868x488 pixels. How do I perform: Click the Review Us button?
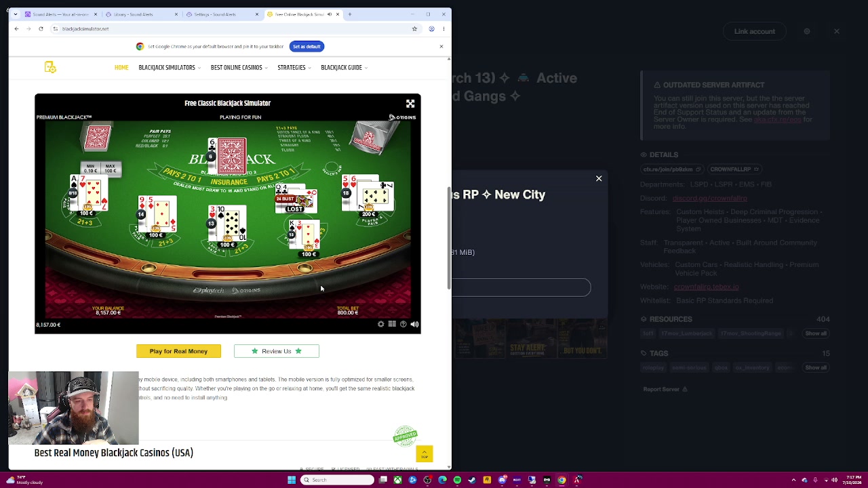[x=277, y=351]
